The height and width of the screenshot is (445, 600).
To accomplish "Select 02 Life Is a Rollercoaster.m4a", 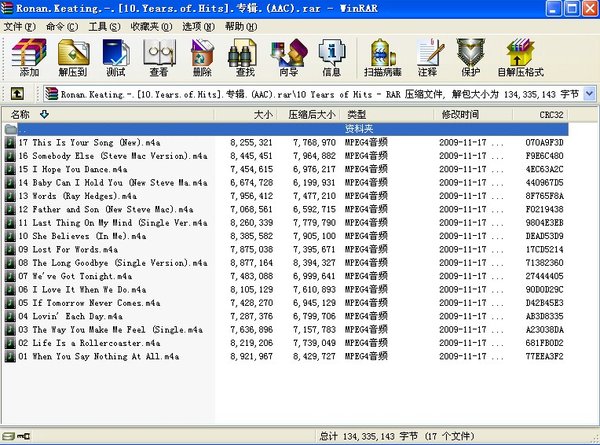I will (x=89, y=344).
